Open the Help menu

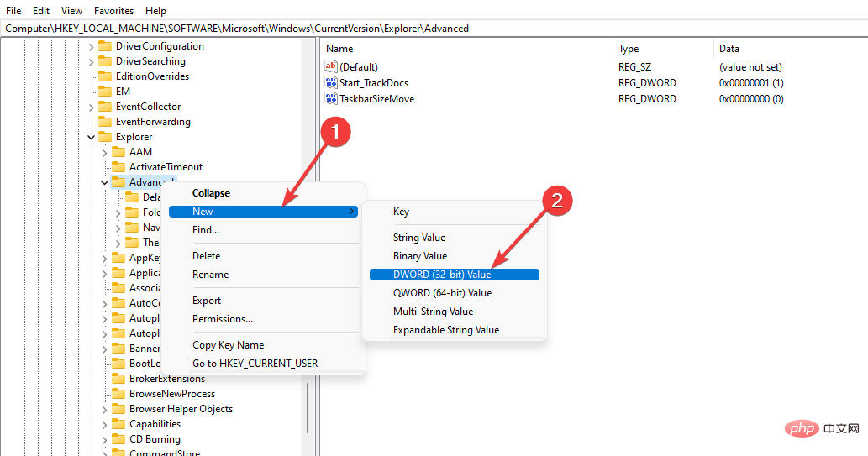coord(155,11)
